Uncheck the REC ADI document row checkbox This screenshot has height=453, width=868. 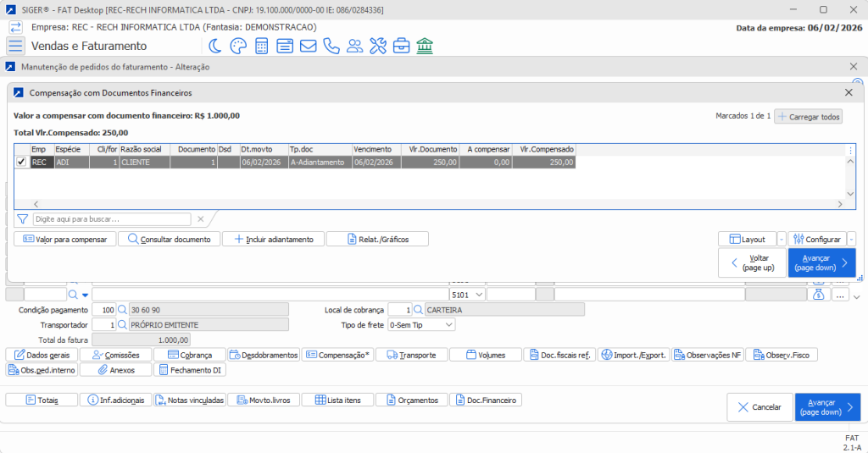[x=22, y=162]
